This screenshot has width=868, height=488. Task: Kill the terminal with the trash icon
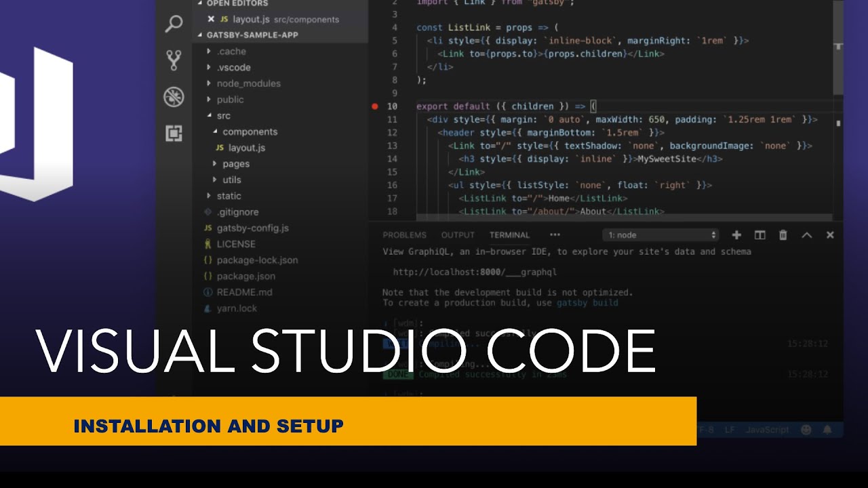click(x=783, y=235)
